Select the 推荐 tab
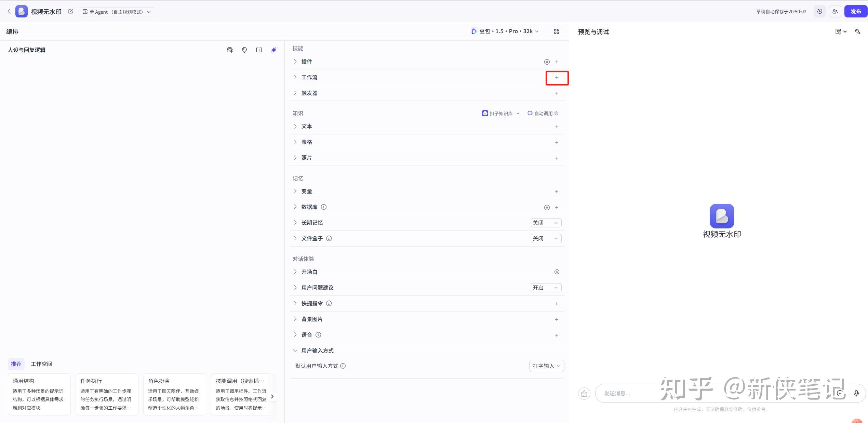The height and width of the screenshot is (423, 868). tap(16, 364)
